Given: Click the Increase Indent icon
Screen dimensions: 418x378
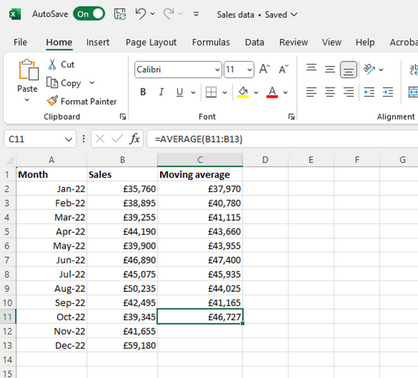Looking at the screenshot, I should (388, 92).
